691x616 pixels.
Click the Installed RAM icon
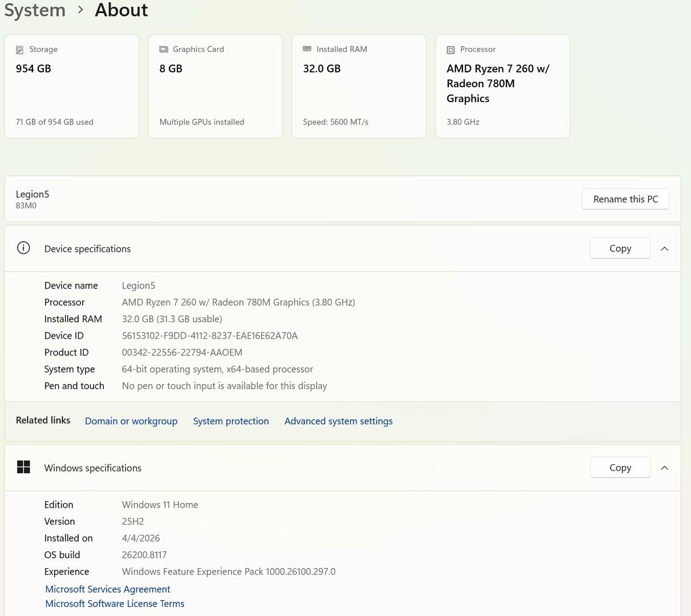(x=307, y=49)
